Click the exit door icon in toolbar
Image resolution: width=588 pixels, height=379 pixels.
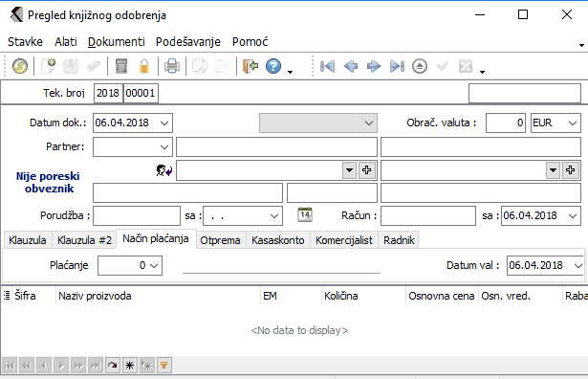[250, 66]
